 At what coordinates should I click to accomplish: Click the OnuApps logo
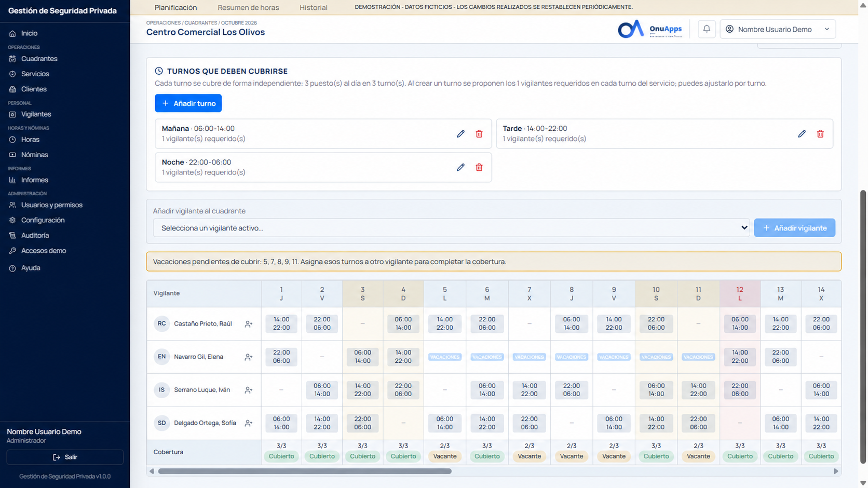650,29
